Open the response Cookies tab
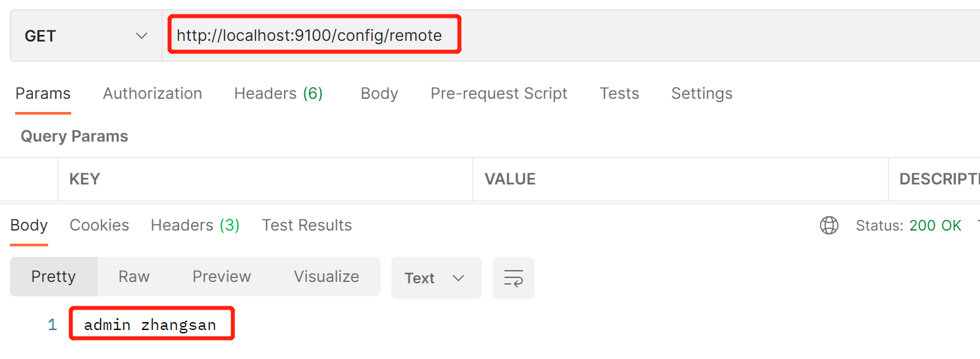980x359 pixels. (99, 225)
